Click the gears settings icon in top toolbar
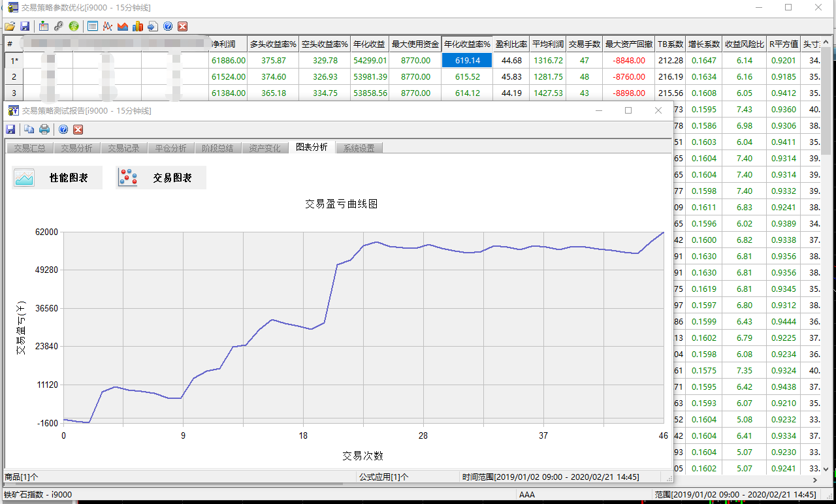This screenshot has height=504, width=836. click(x=59, y=27)
